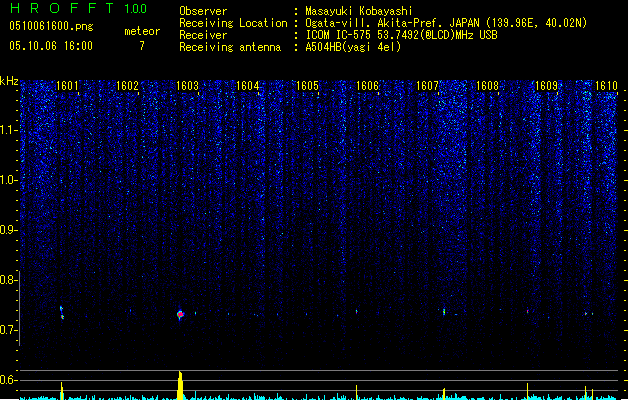Click time marker 1604

click(x=247, y=86)
